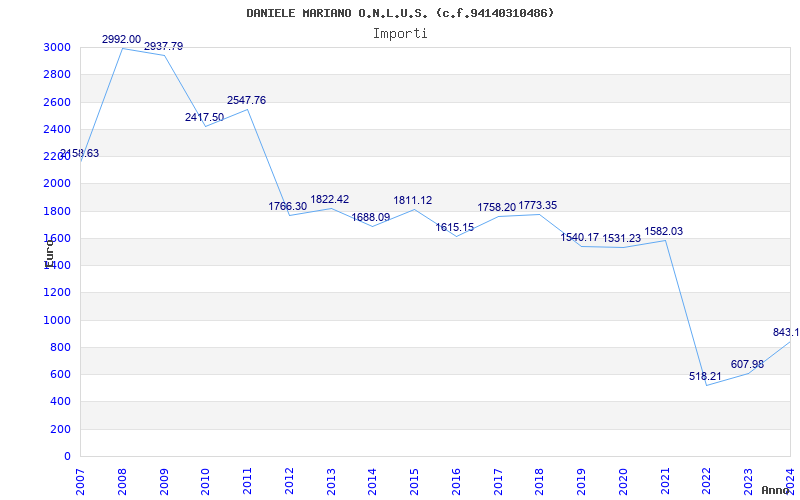
Task: Click the 1688.09 data label
Action: [371, 217]
